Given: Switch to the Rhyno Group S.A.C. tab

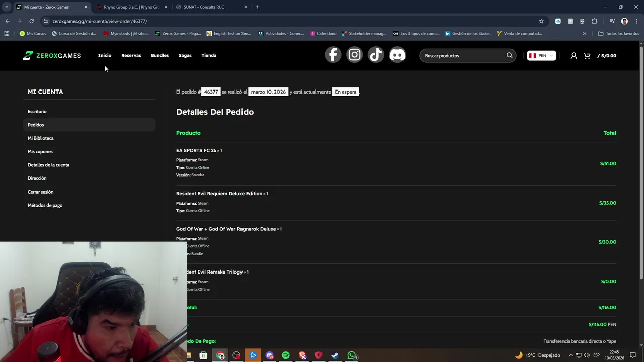Looking at the screenshot, I should coord(131,7).
